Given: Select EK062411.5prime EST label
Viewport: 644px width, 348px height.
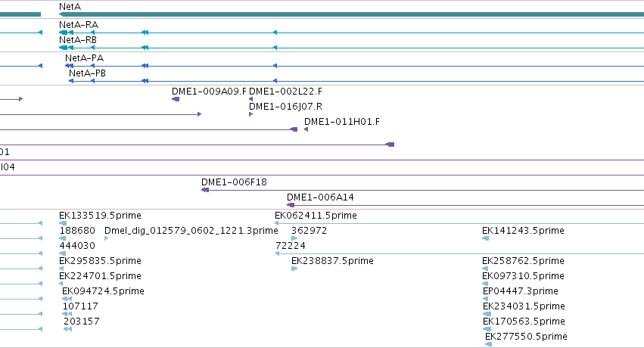Looking at the screenshot, I should tap(316, 216).
